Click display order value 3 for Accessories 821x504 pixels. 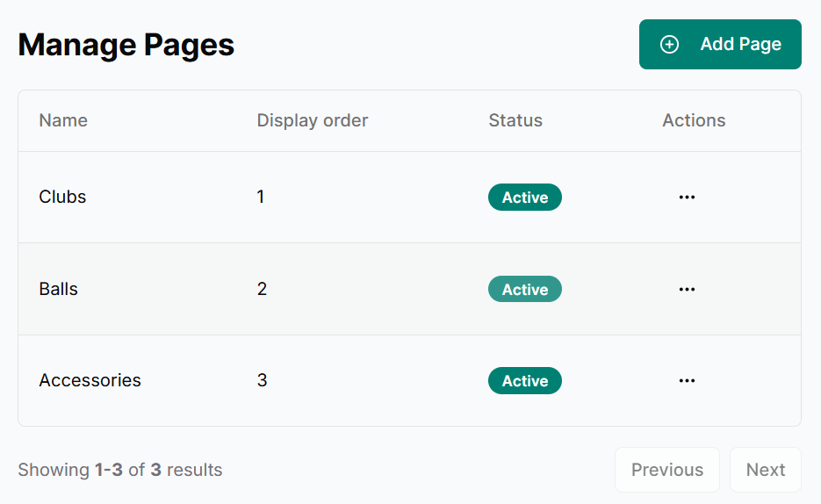click(x=262, y=380)
